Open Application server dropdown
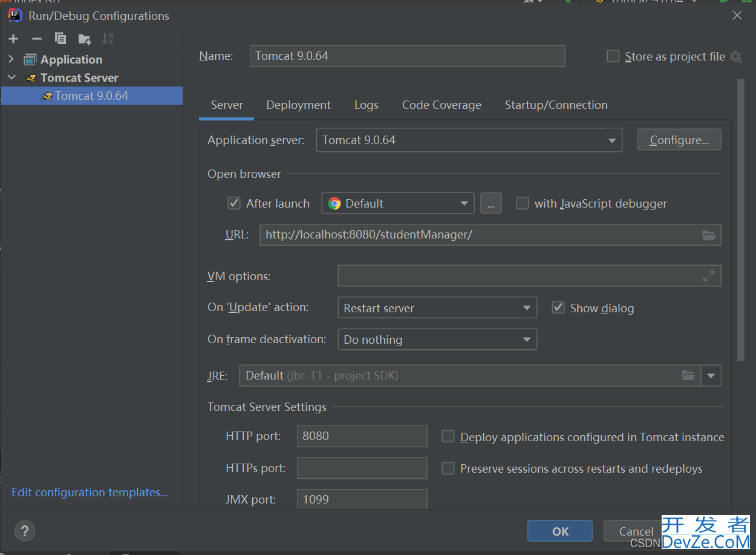Image resolution: width=756 pixels, height=555 pixels. [x=469, y=140]
